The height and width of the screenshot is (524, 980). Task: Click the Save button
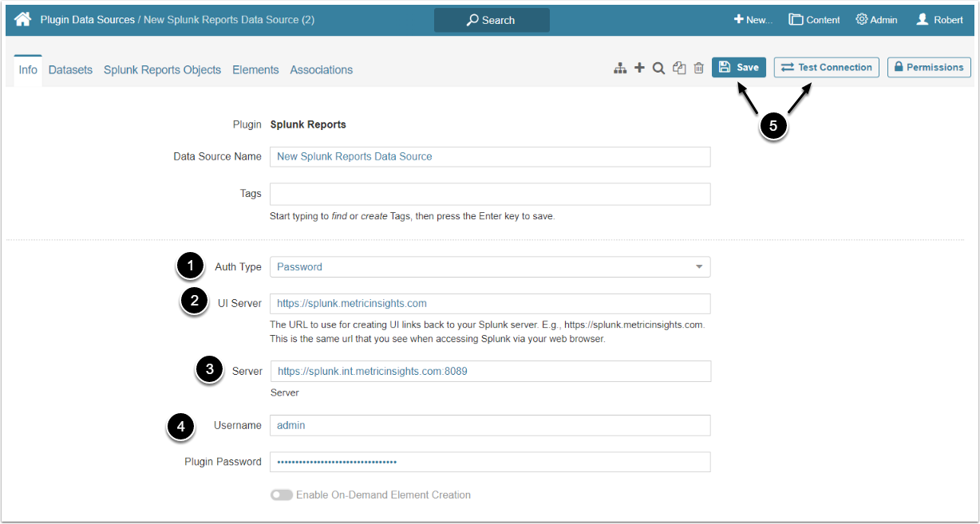[x=739, y=67]
